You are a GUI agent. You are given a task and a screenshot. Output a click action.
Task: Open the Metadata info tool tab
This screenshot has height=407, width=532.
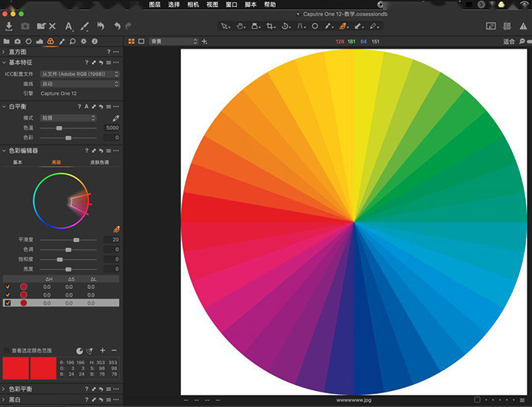(95, 41)
